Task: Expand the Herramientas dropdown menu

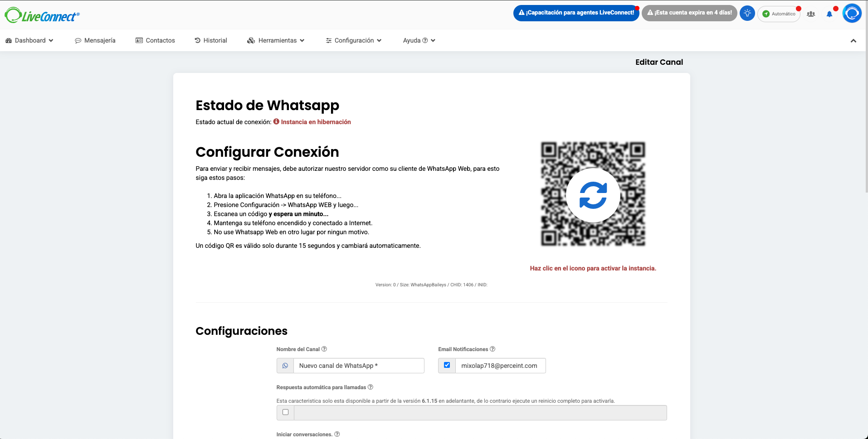Action: (x=276, y=40)
